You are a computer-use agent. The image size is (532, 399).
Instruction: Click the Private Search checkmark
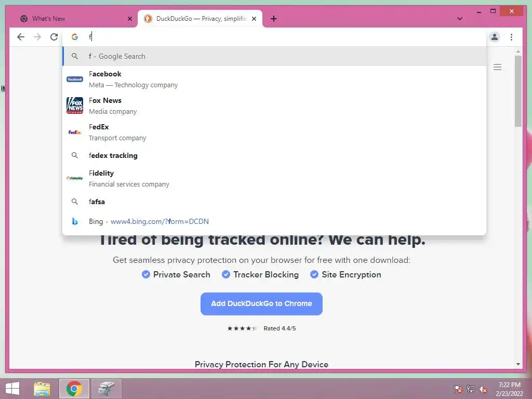pos(146,274)
